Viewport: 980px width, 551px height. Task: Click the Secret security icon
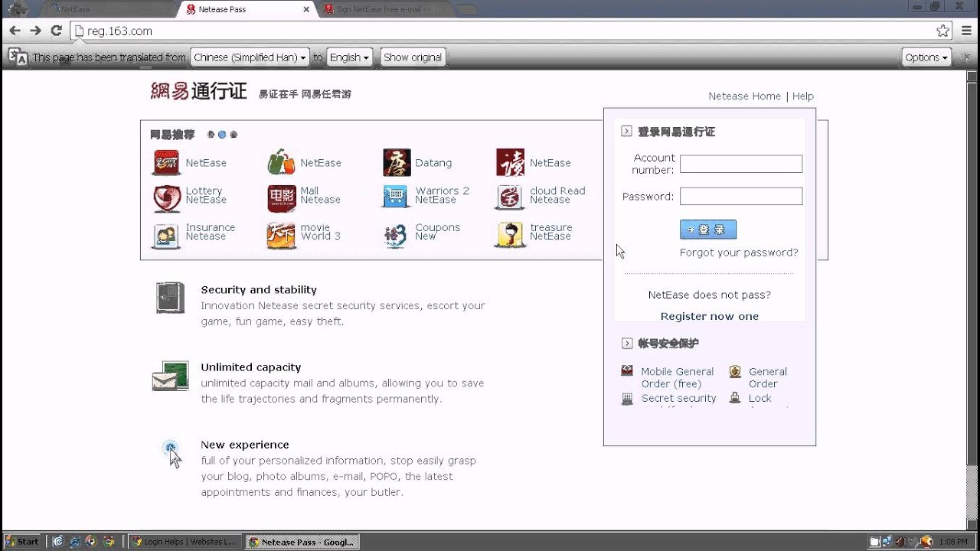pyautogui.click(x=627, y=399)
